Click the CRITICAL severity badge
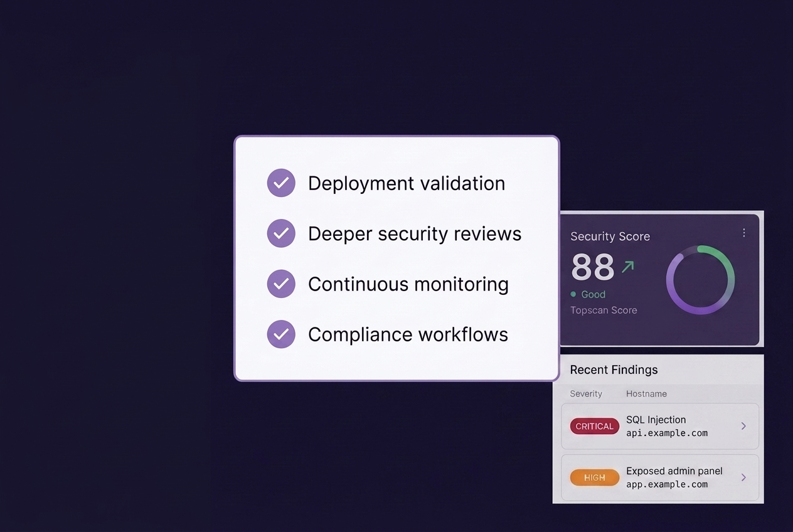Viewport: 793px width, 532px height. (x=594, y=427)
